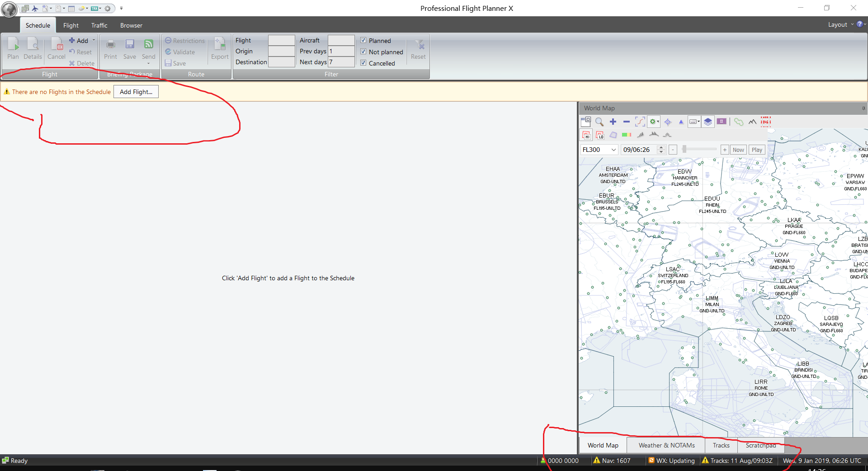The height and width of the screenshot is (471, 868).
Task: Click the Add Flight... button
Action: pos(136,92)
